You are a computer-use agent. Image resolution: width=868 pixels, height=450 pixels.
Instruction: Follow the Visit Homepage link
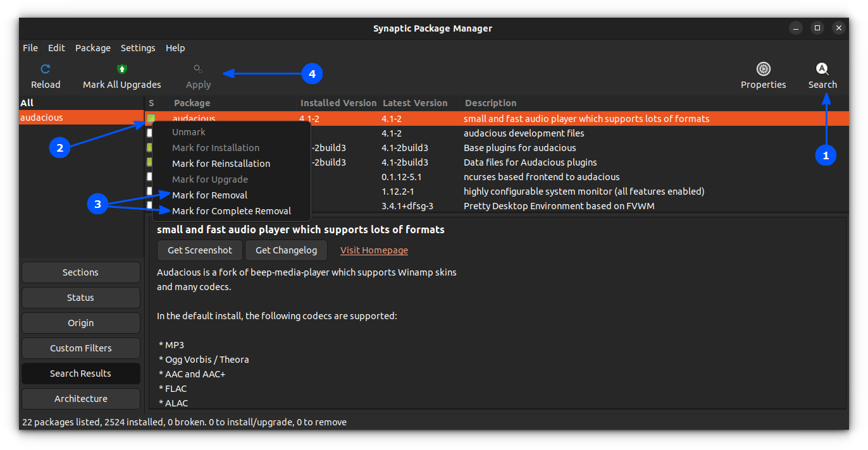click(374, 250)
